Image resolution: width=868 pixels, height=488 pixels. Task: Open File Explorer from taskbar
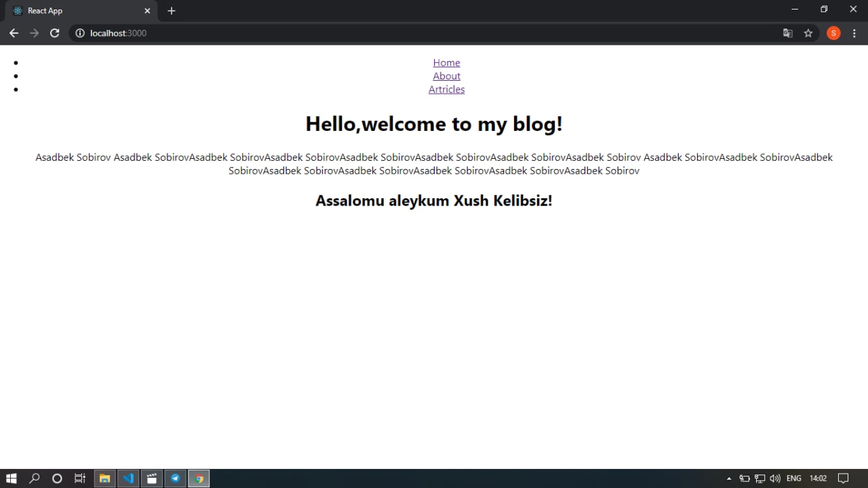pyautogui.click(x=104, y=478)
